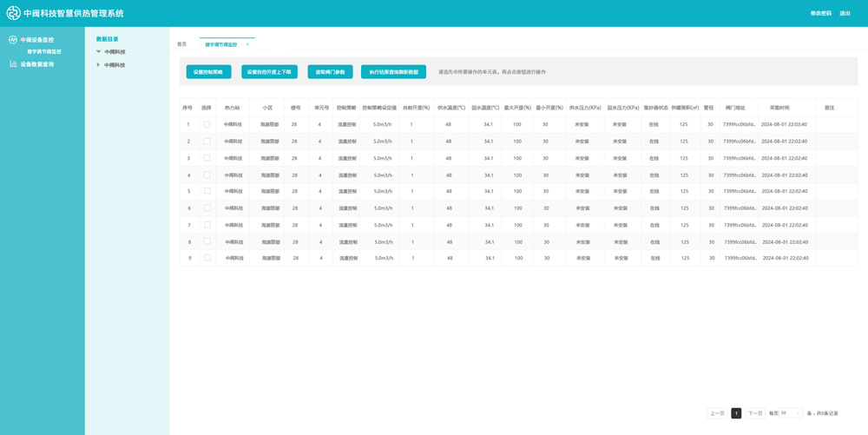Click 退出 to log out
Screen dimensions: 868x435
tap(845, 14)
